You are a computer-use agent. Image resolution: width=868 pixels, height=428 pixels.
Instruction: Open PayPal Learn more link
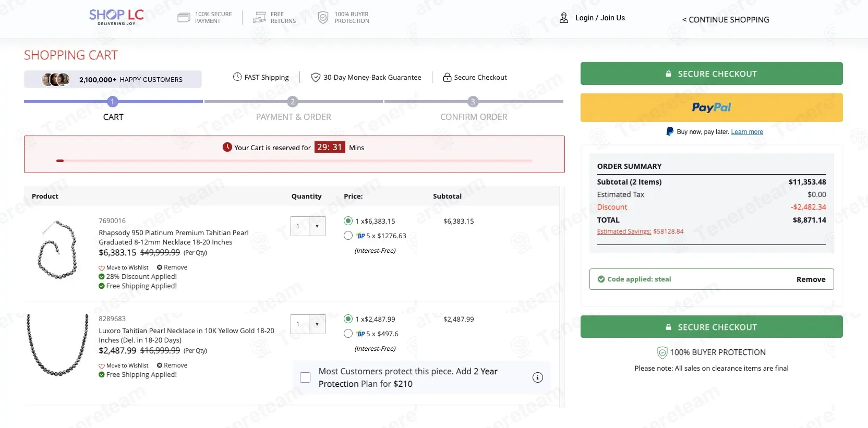(747, 132)
